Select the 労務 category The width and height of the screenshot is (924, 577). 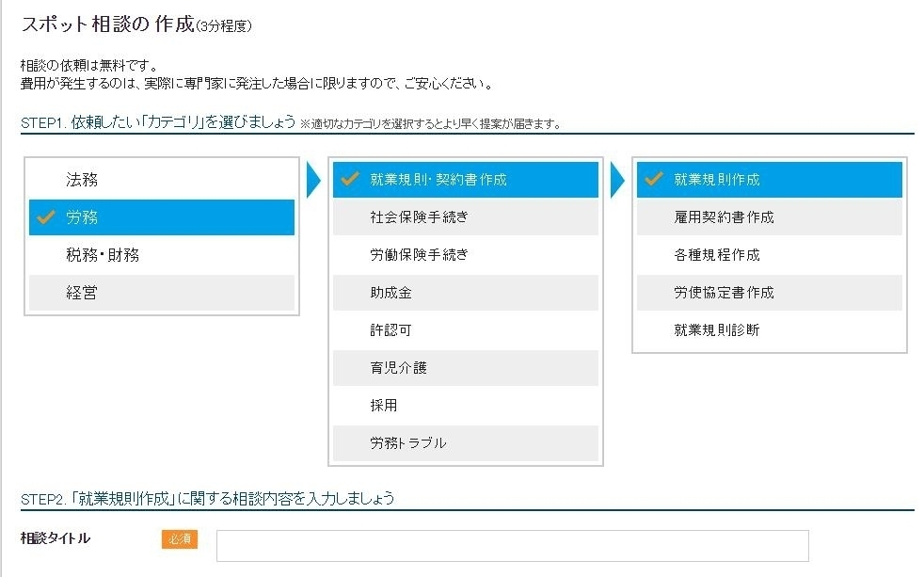(x=162, y=217)
